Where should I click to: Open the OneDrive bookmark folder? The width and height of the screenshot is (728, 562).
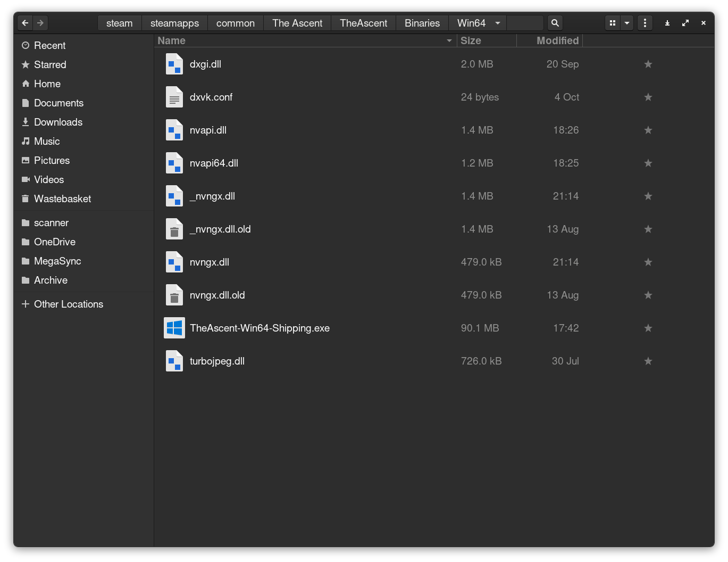[x=84, y=242]
